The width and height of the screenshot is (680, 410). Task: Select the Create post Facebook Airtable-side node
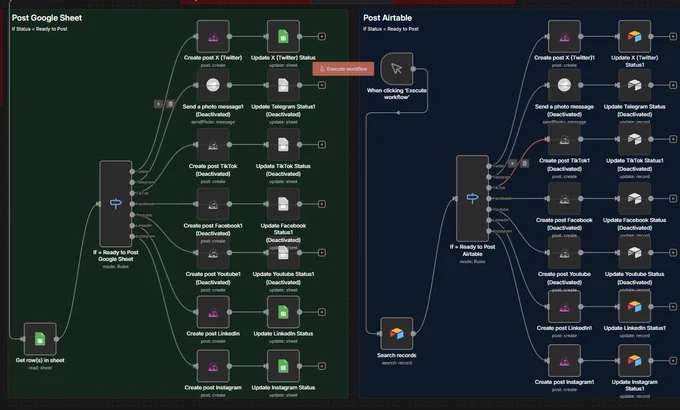tap(564, 199)
